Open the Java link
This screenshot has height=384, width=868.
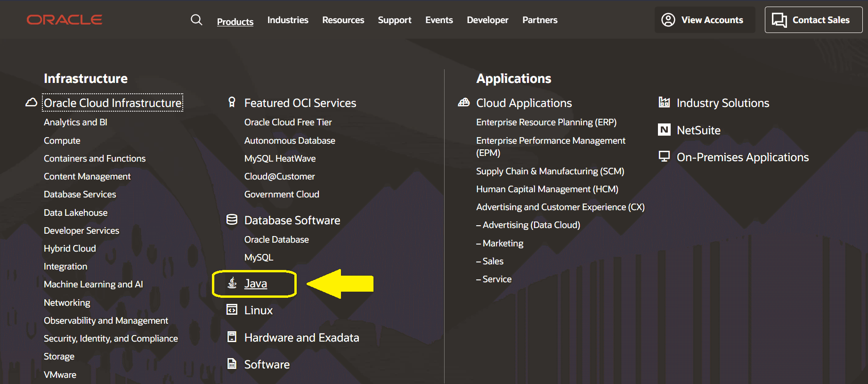point(256,283)
